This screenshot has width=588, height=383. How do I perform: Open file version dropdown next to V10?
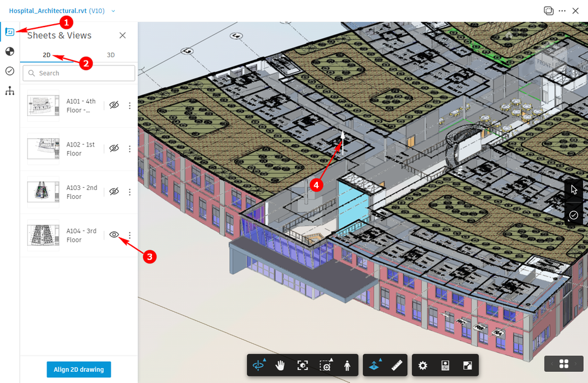[x=113, y=11]
